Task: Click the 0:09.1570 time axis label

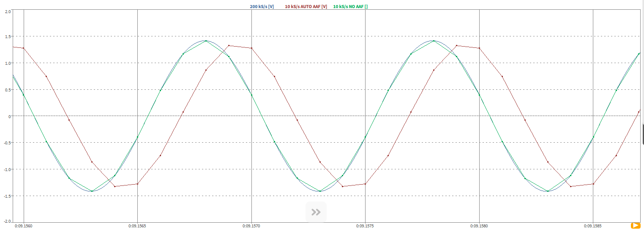Action: point(251,226)
